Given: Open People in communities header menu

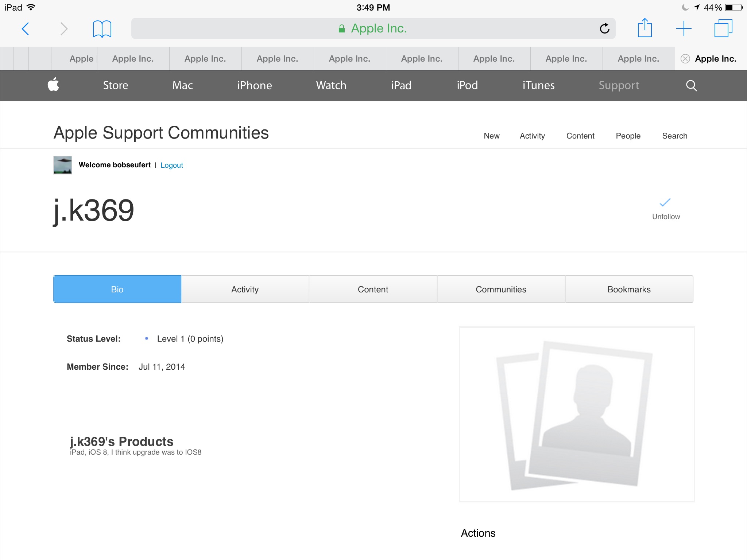Looking at the screenshot, I should click(628, 136).
